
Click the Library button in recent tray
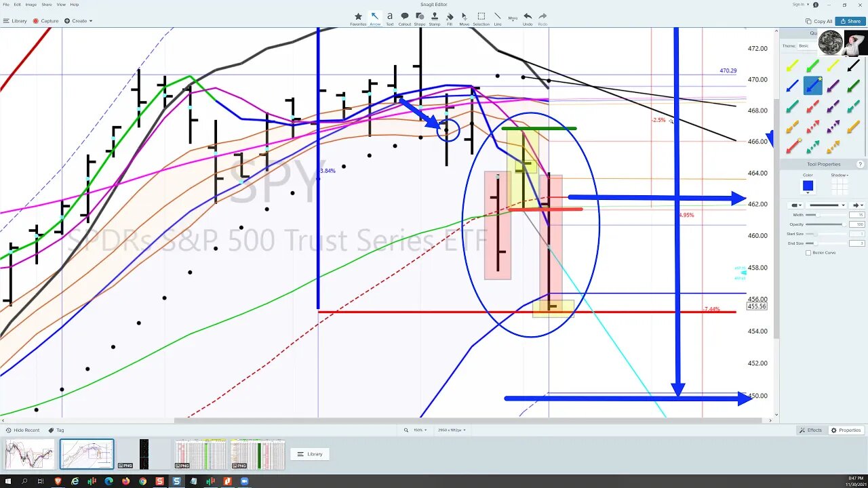click(310, 454)
